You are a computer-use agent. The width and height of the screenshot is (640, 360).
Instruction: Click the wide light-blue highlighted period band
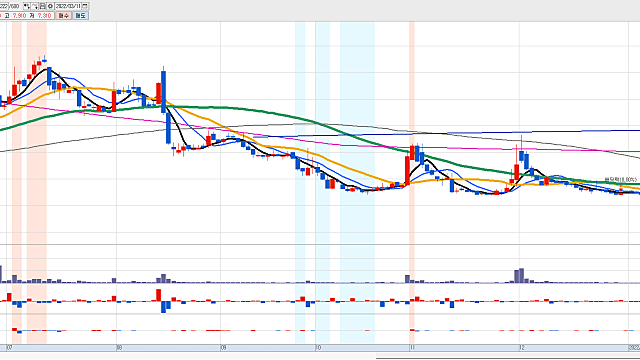click(357, 182)
